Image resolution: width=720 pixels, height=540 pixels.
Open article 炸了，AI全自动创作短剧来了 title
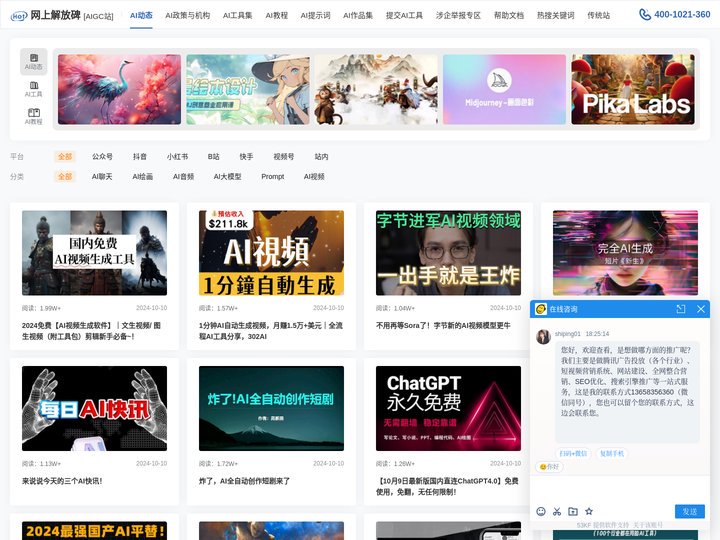pyautogui.click(x=244, y=481)
